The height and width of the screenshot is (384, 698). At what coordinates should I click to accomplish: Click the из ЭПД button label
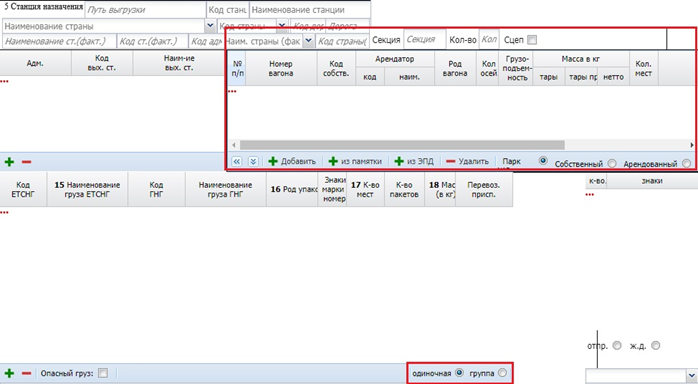click(x=420, y=162)
